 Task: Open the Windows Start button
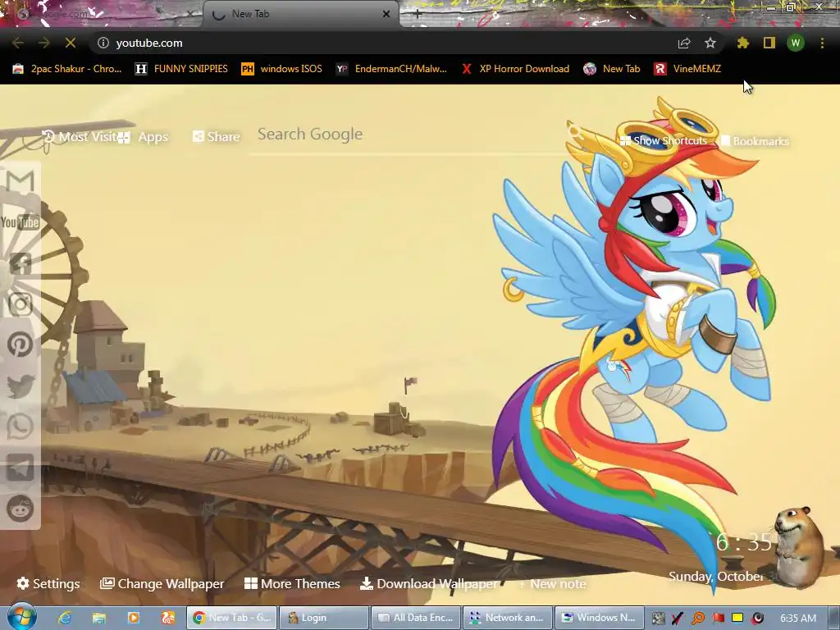[21, 617]
